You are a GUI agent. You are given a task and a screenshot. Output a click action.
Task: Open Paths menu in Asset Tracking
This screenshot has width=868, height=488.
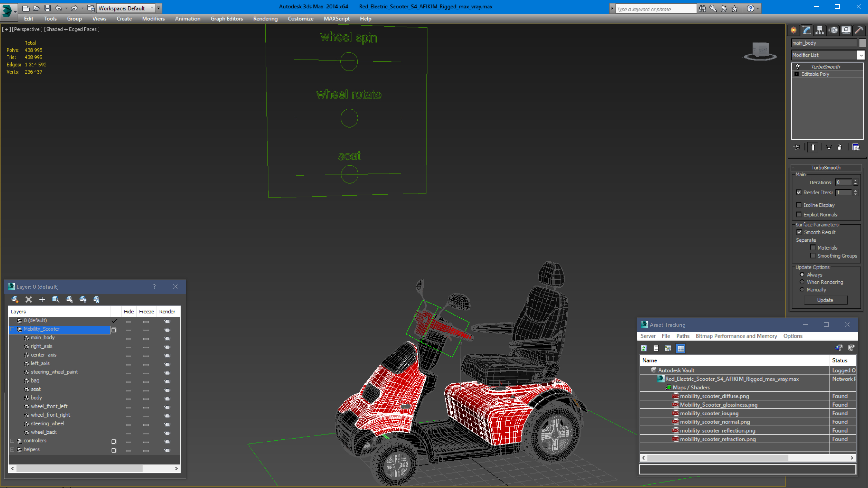tap(683, 336)
